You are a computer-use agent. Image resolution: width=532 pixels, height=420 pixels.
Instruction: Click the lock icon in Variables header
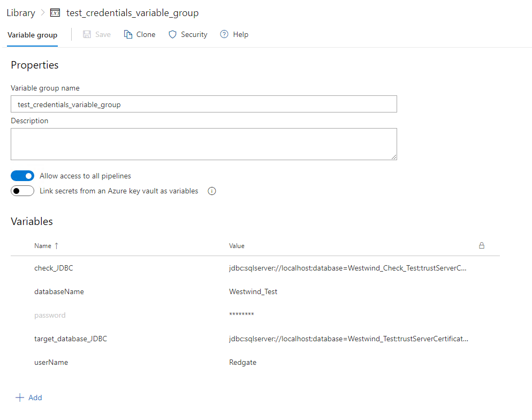coord(482,245)
